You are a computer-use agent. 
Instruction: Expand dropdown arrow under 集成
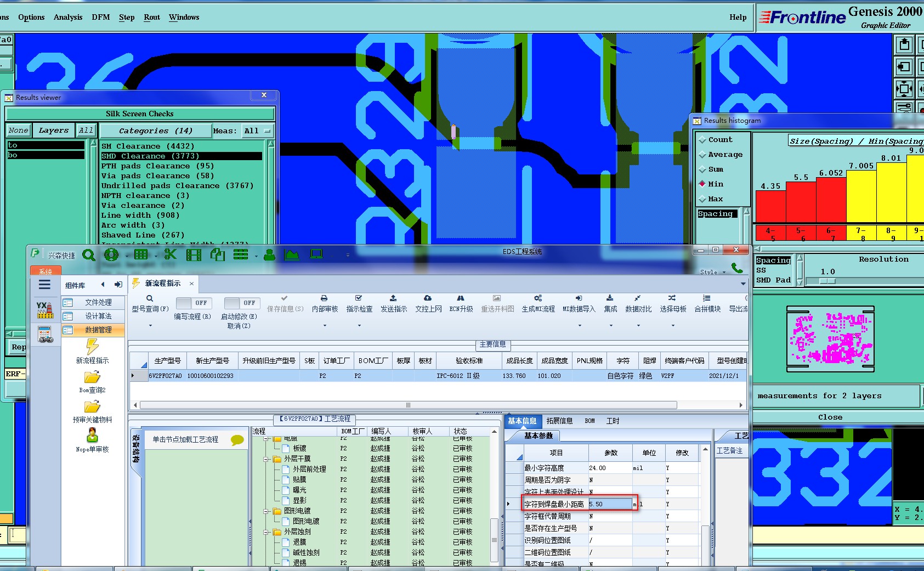(x=611, y=326)
